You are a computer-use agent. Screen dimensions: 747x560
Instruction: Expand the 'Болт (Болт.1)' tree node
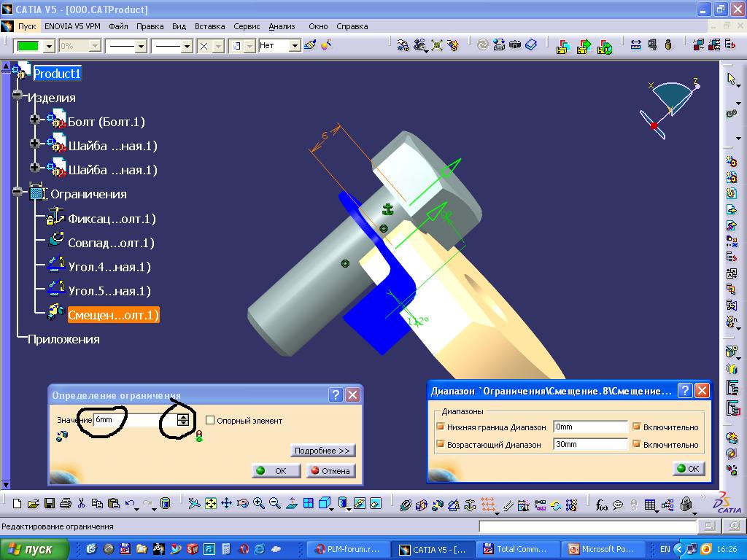pos(34,119)
